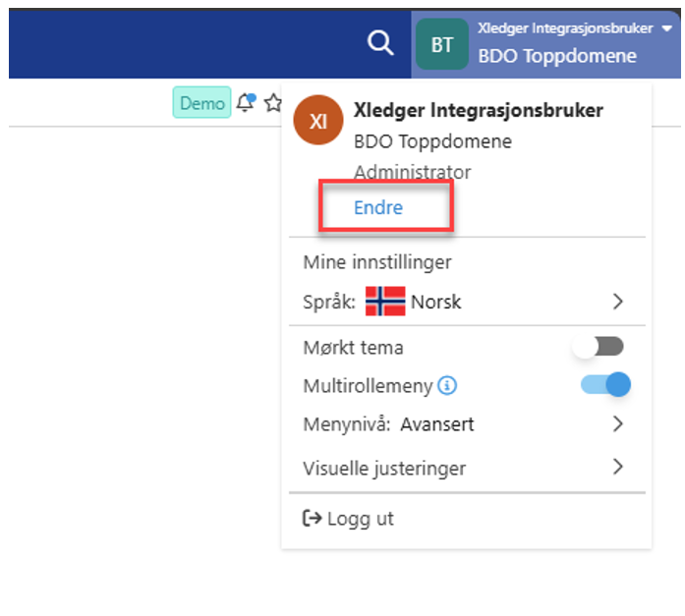Click the orange XI profile avatar

coord(318,120)
